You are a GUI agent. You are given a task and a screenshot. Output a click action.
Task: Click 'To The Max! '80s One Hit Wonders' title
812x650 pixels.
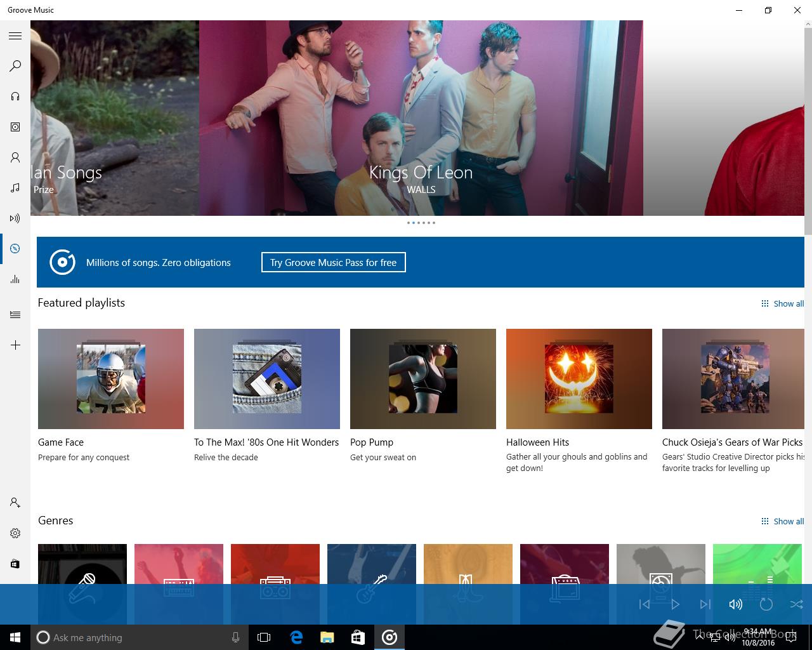click(x=266, y=442)
